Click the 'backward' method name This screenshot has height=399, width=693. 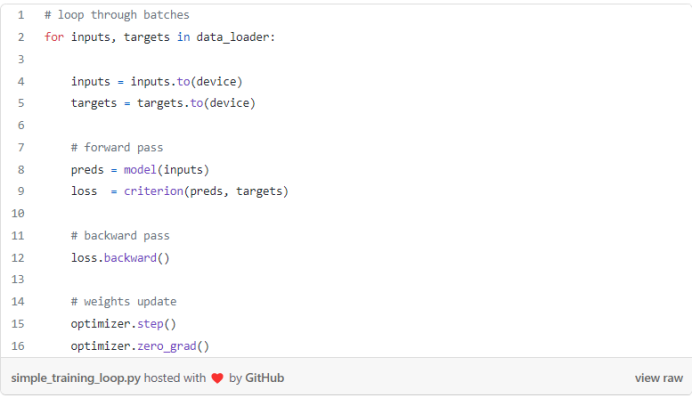[x=130, y=258]
